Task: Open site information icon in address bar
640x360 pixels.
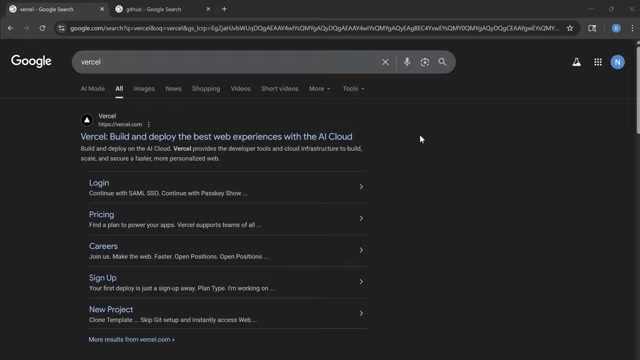Action: click(x=61, y=28)
